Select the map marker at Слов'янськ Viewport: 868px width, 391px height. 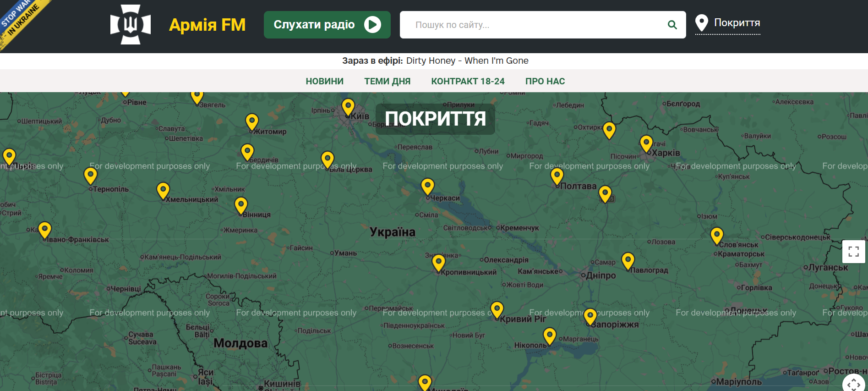pyautogui.click(x=717, y=237)
